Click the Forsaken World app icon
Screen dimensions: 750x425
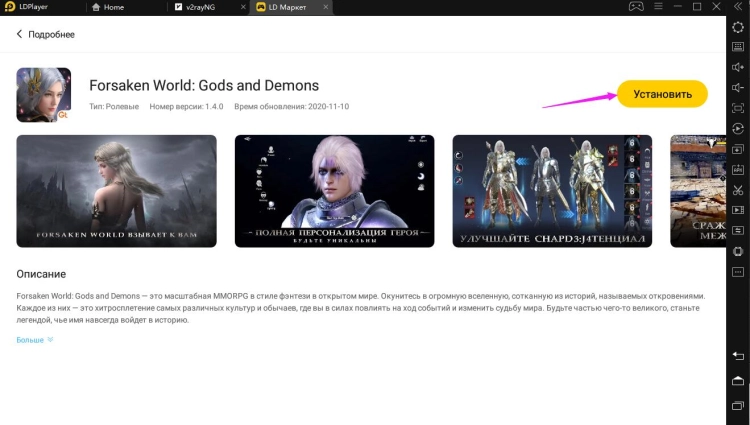[44, 95]
